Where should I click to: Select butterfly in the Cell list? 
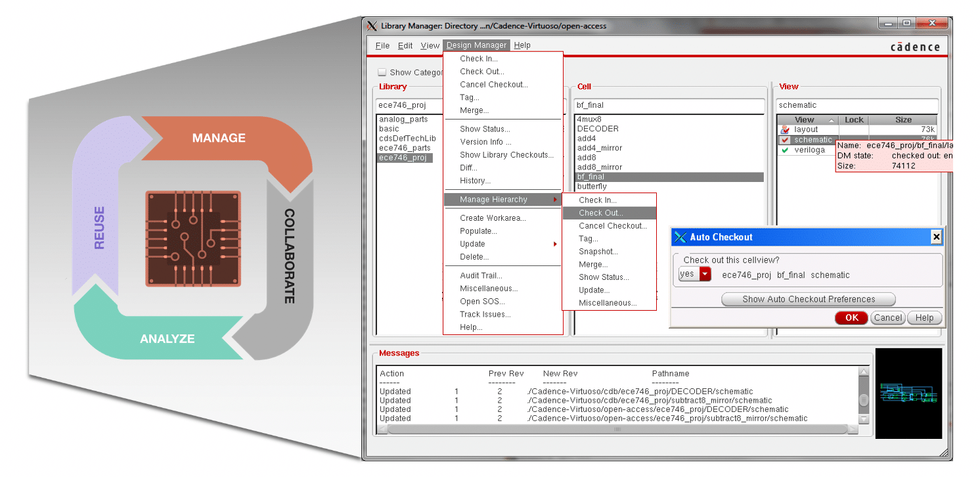pos(592,186)
